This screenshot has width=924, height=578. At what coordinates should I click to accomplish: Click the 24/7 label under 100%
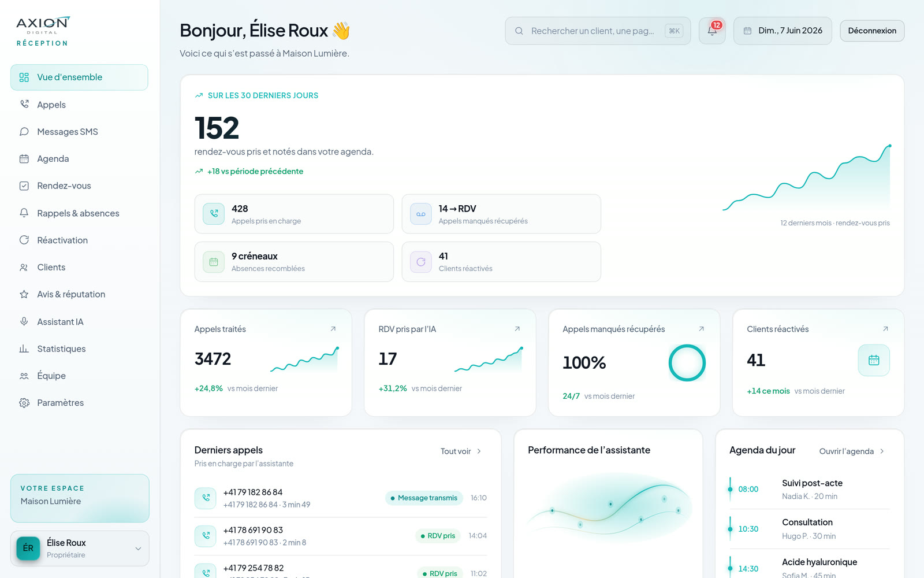tap(571, 396)
